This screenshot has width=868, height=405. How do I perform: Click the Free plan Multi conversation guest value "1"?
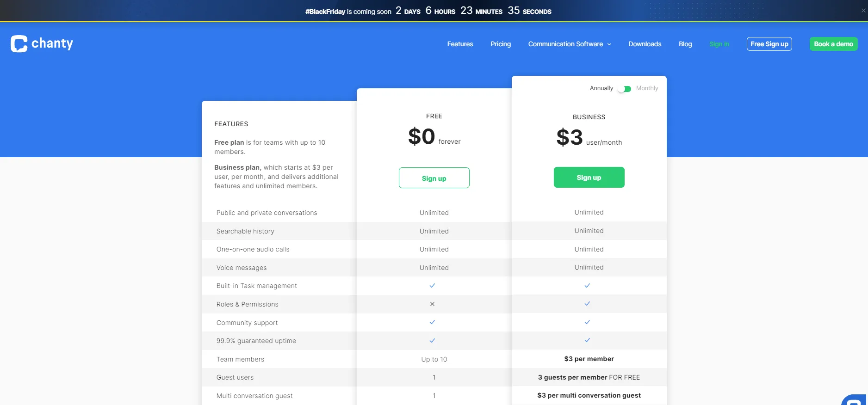(434, 396)
